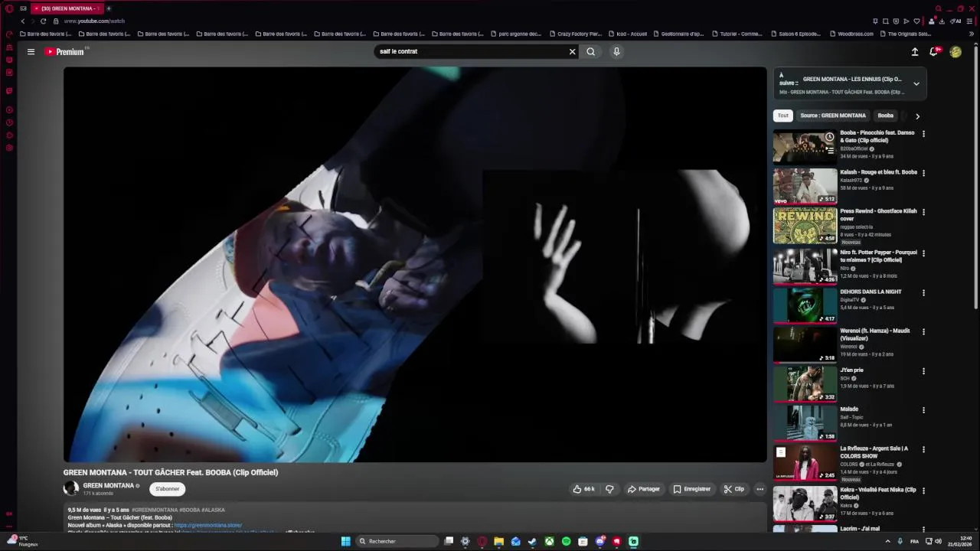
Task: Open the taskbar volume speaker icon
Action: click(938, 542)
